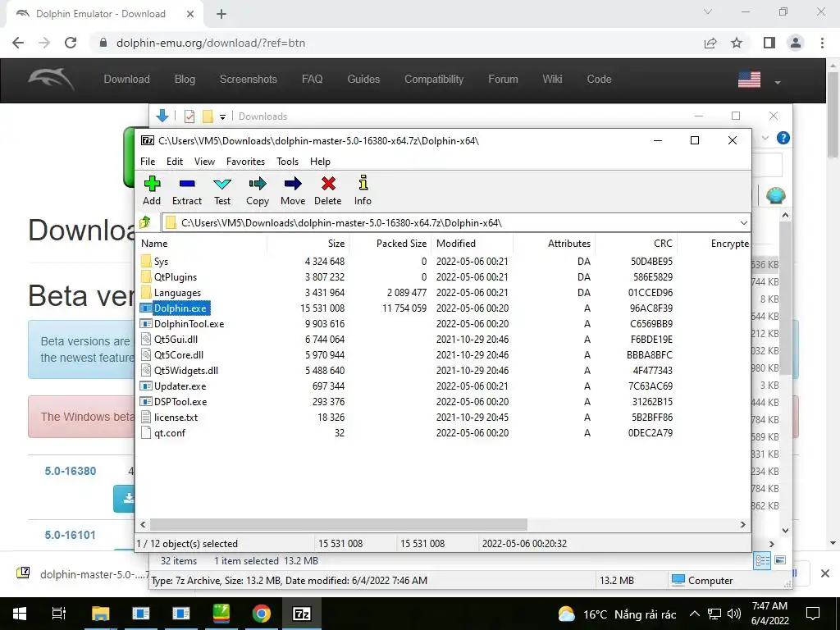Open Task View on the taskbar

pyautogui.click(x=59, y=614)
